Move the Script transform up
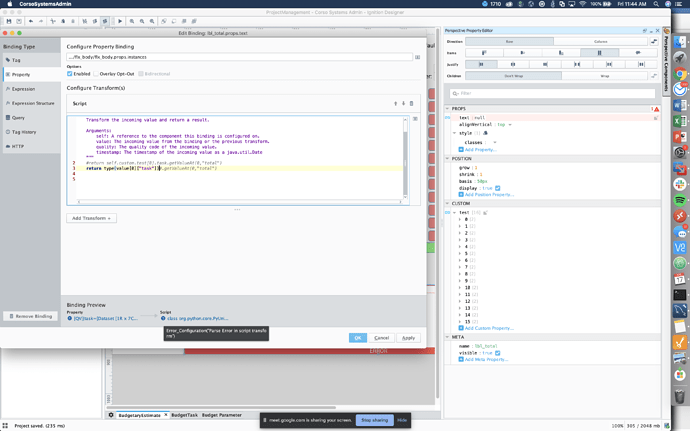Image resolution: width=690 pixels, height=431 pixels. [395, 103]
